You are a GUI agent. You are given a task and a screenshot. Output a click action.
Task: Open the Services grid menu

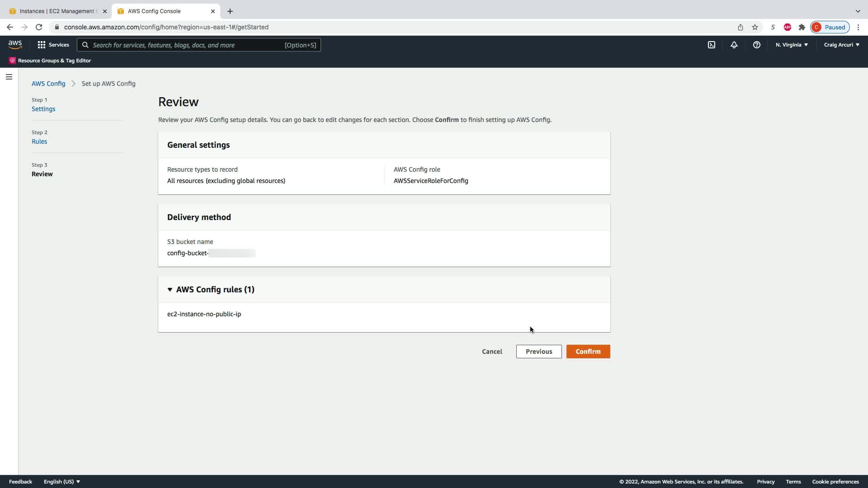click(53, 45)
